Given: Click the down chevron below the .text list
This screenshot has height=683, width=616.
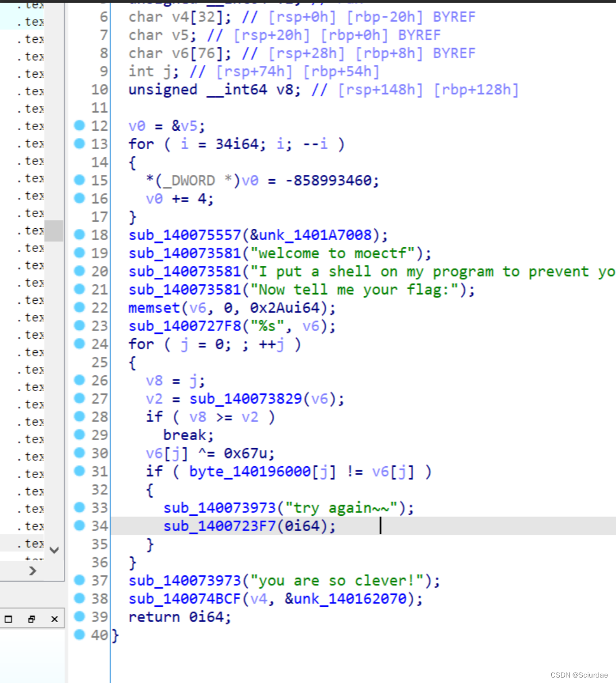Looking at the screenshot, I should coord(53,551).
